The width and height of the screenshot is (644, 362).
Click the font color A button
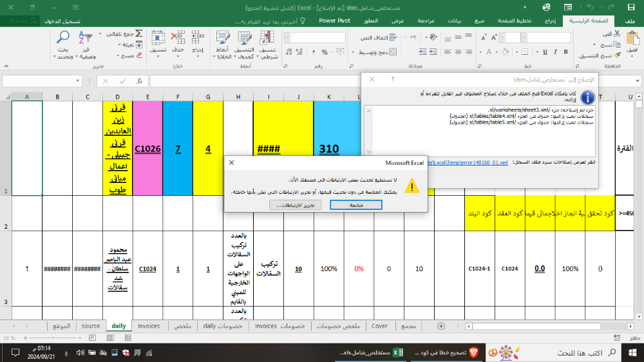click(489, 52)
